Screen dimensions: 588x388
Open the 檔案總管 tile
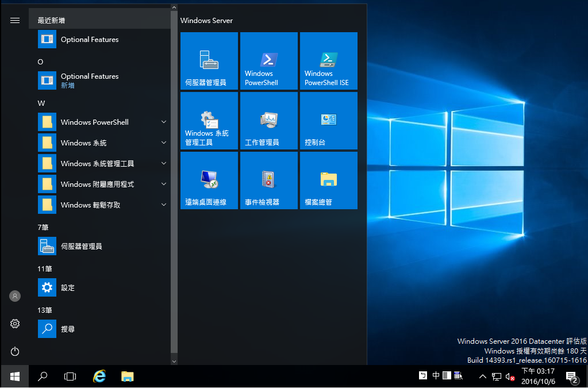[x=329, y=180]
